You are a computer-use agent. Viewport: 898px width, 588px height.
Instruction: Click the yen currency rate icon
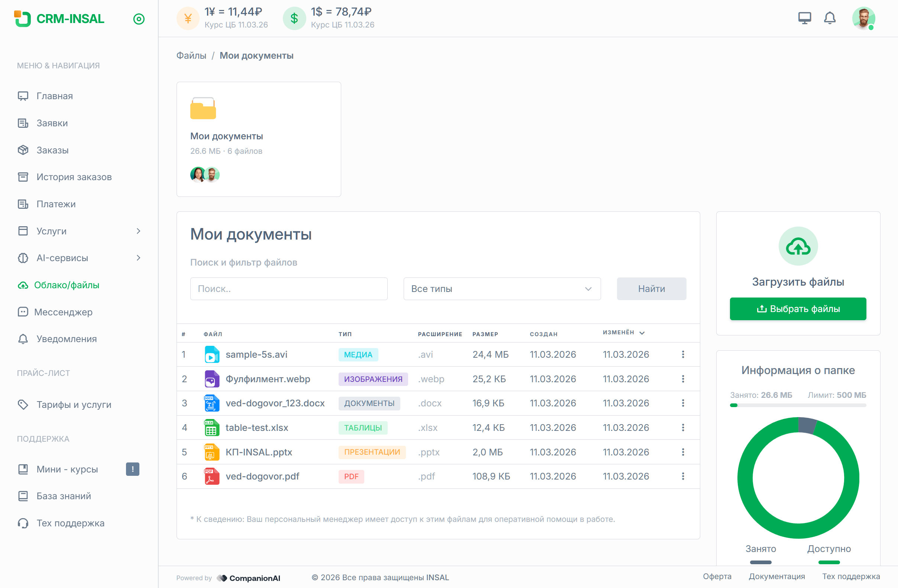(188, 18)
